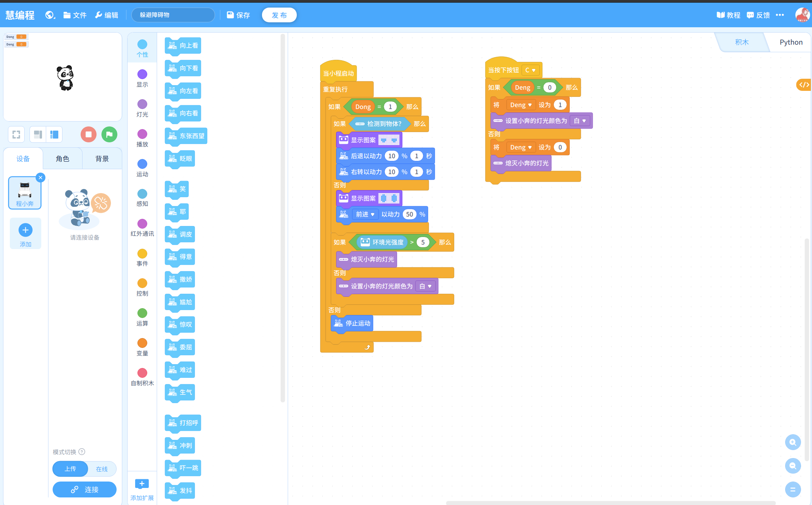
Task: Open the language globe menu
Action: pos(50,15)
